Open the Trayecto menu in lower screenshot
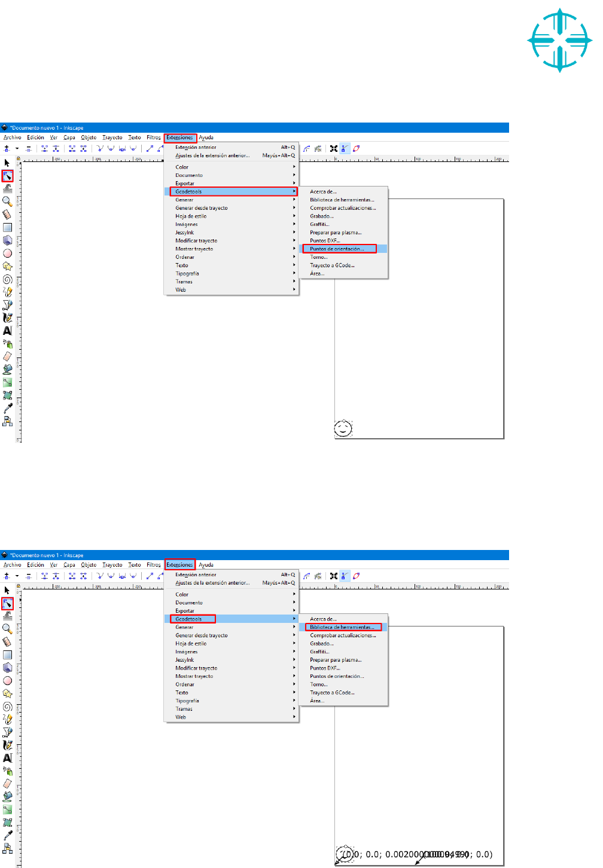Screen dimensions: 603x868 pos(112,565)
